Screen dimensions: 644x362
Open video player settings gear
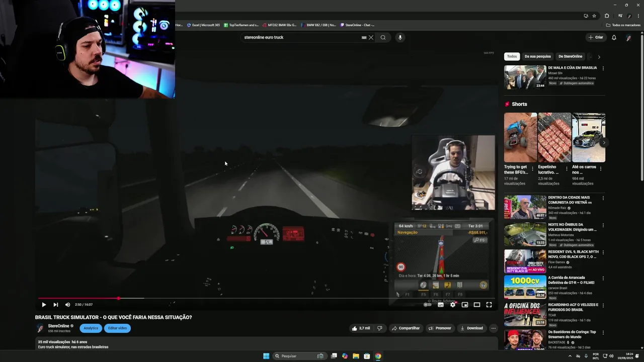[x=453, y=305]
